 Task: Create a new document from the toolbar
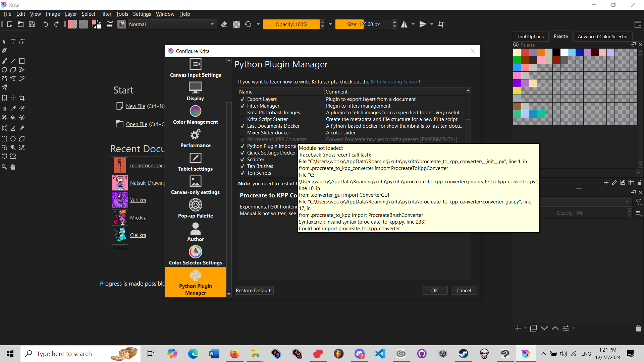pos(10,24)
